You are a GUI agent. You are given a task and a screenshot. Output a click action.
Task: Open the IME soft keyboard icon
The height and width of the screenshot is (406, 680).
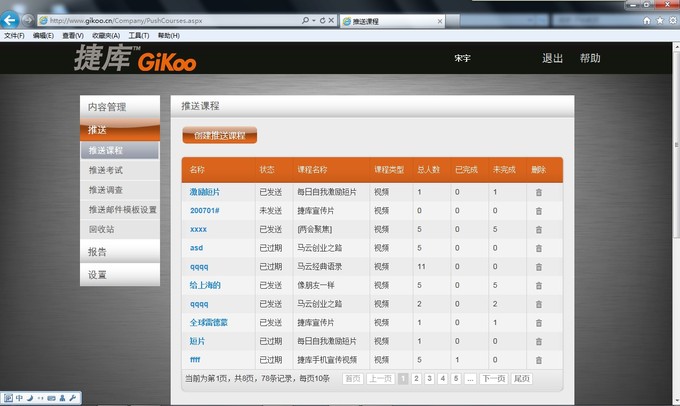pos(51,398)
